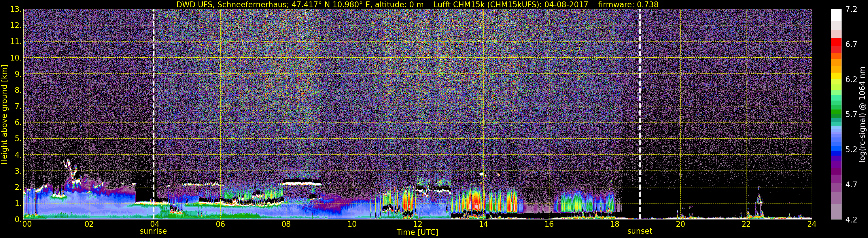Click the "4.2" colorbar scale label
Image resolution: width=868 pixels, height=238 pixels.
(851, 220)
